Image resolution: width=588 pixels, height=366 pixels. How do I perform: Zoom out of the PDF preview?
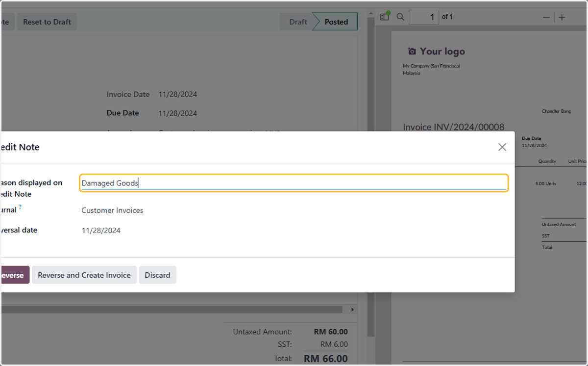point(546,17)
